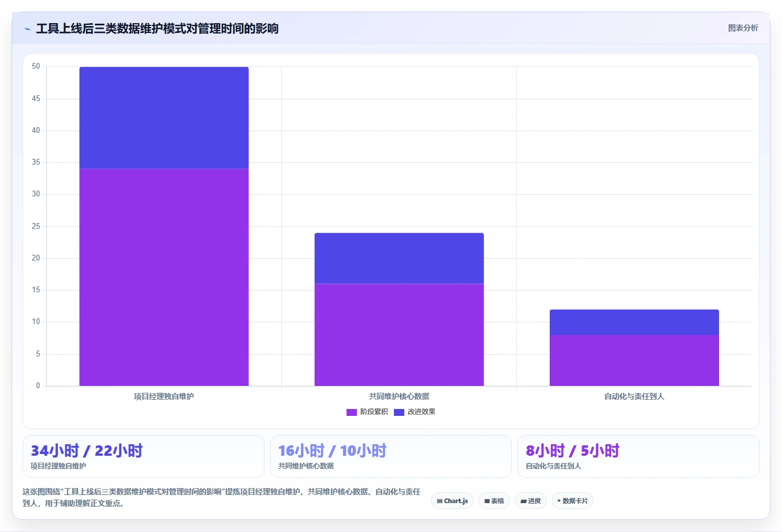Click the x-axis label 自动化与责任到人
Viewport: 782px width, 532px height.
click(x=634, y=396)
